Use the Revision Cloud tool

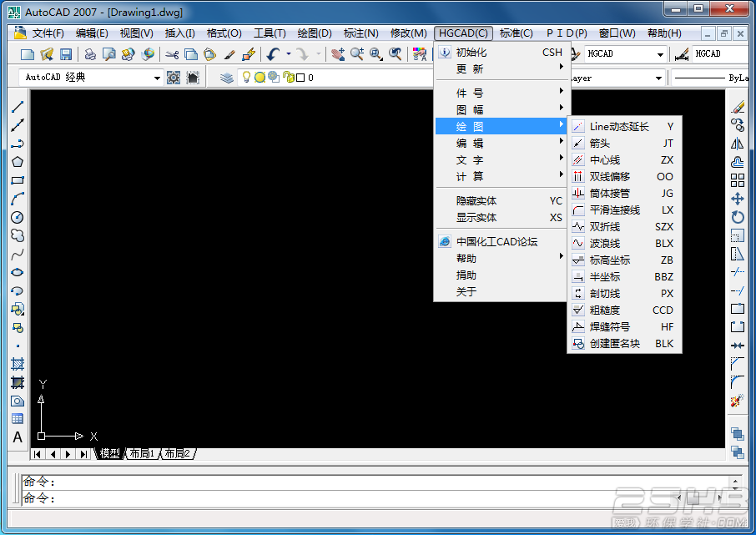[x=18, y=235]
